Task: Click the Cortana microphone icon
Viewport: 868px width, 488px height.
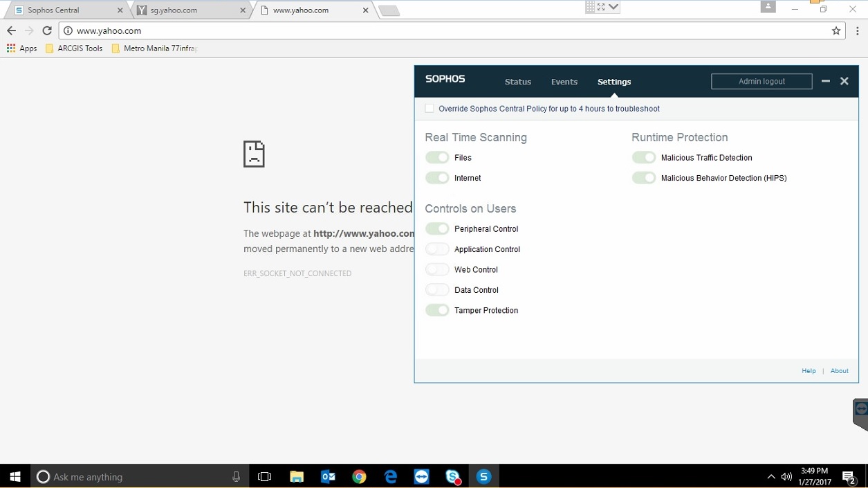Action: 236,476
